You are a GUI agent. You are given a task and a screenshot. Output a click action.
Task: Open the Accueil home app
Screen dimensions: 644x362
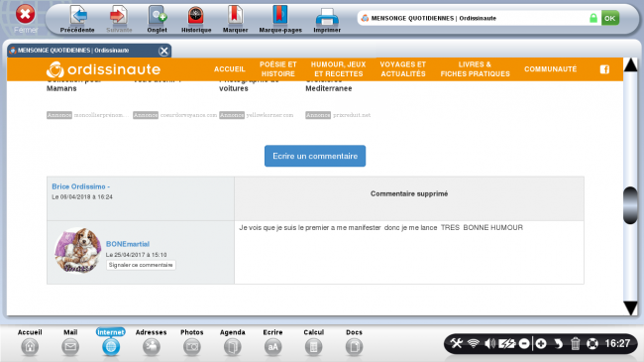[x=30, y=342]
